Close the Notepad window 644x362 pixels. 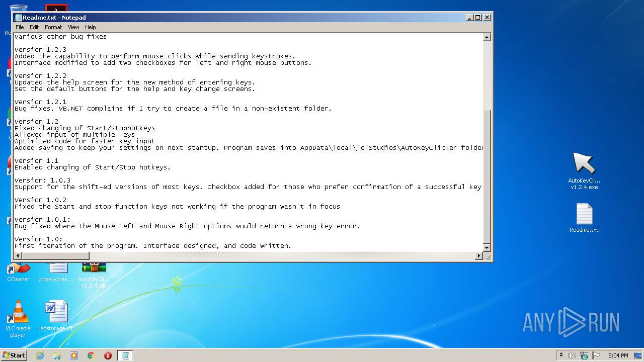[x=487, y=18]
